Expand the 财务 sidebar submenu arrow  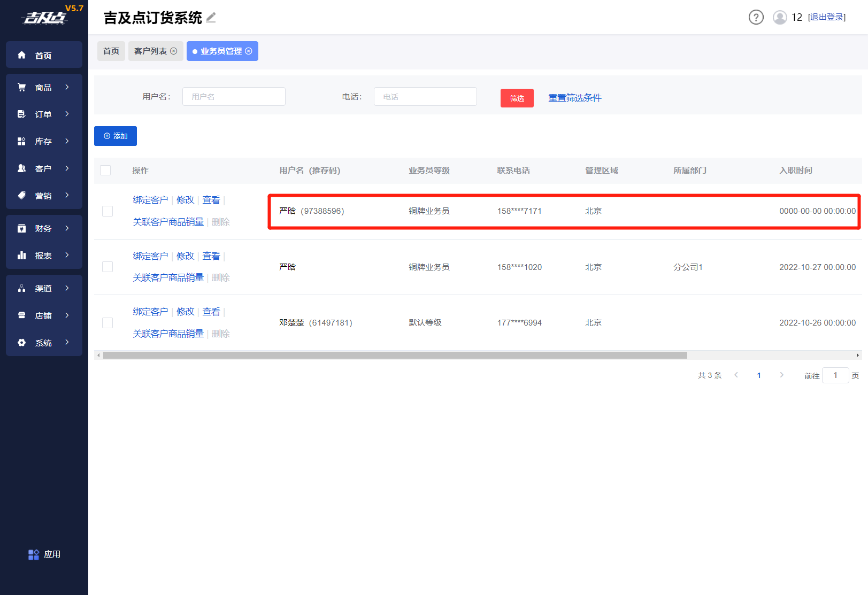(x=67, y=228)
